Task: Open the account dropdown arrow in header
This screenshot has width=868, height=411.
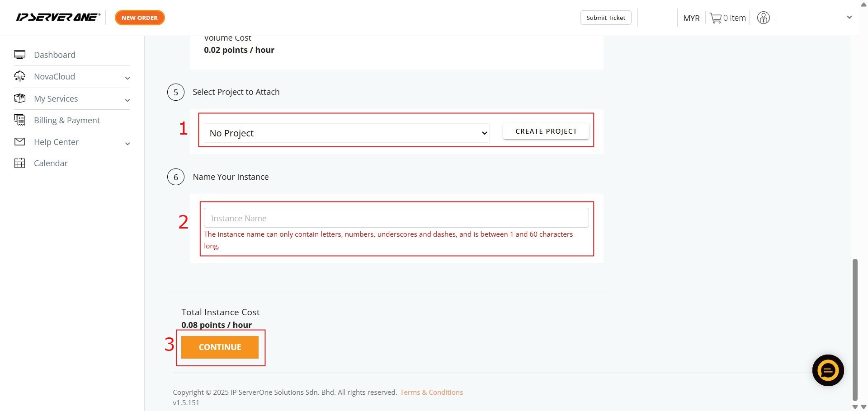Action: pyautogui.click(x=849, y=18)
